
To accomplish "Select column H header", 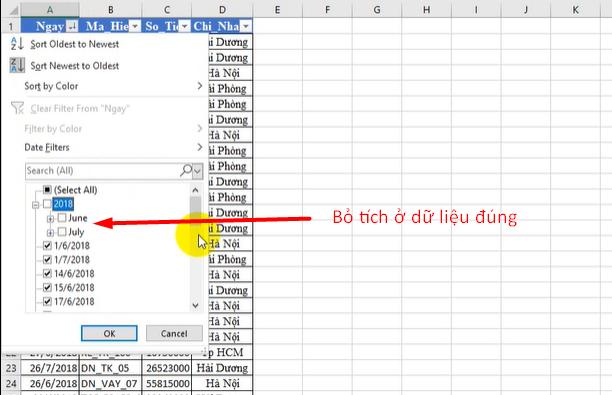I will pyautogui.click(x=426, y=10).
